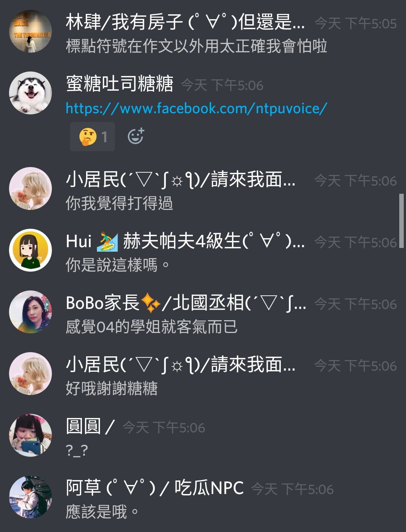Select username 林肆/我有房子
Image resolution: width=406 pixels, height=532 pixels.
point(185,22)
